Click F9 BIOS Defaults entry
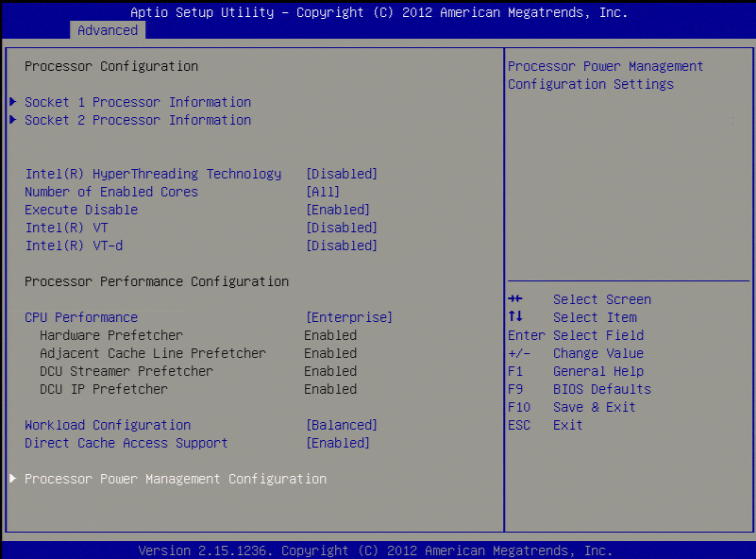Viewport: 756px width, 559px height. tap(580, 389)
